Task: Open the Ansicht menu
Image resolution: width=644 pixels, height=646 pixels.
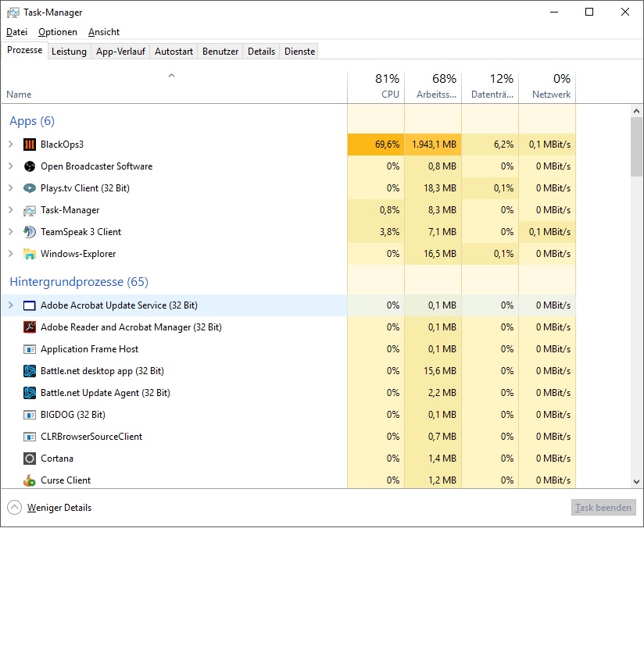Action: (x=104, y=32)
